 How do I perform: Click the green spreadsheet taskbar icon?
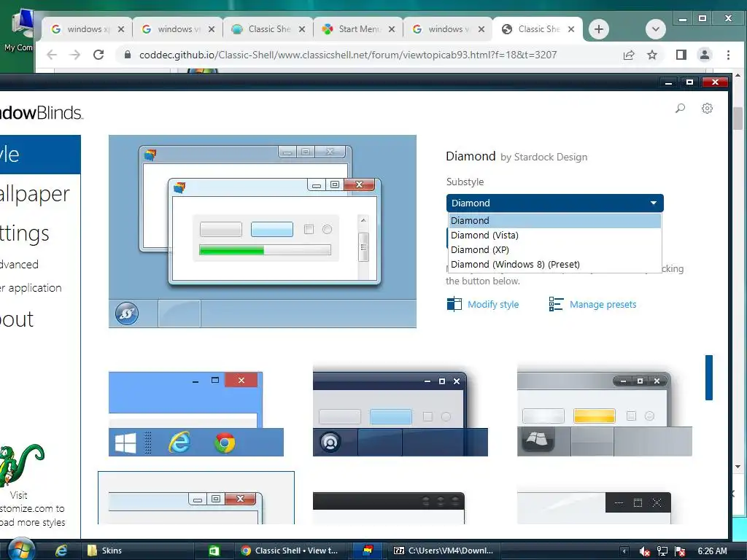(x=214, y=551)
